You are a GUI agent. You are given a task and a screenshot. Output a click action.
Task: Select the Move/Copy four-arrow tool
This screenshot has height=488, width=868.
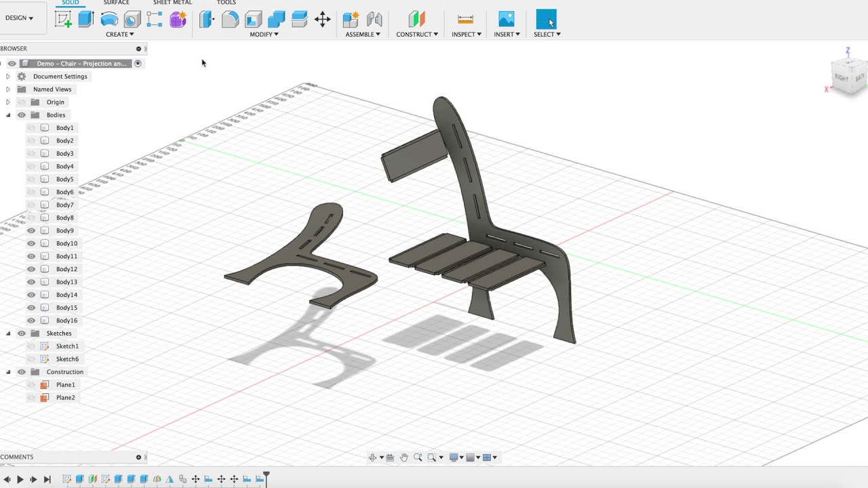pos(322,19)
